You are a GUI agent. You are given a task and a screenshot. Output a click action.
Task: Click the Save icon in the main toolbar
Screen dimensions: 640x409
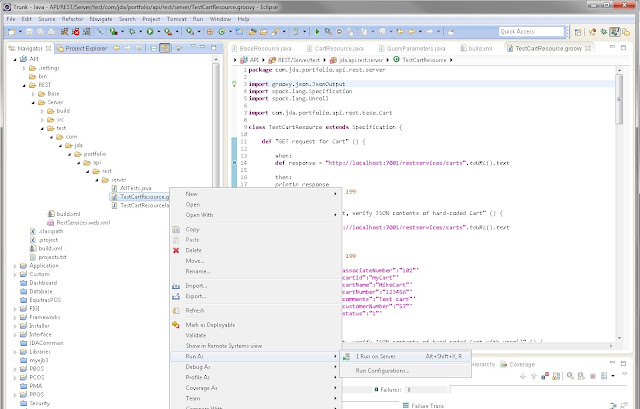(29, 31)
